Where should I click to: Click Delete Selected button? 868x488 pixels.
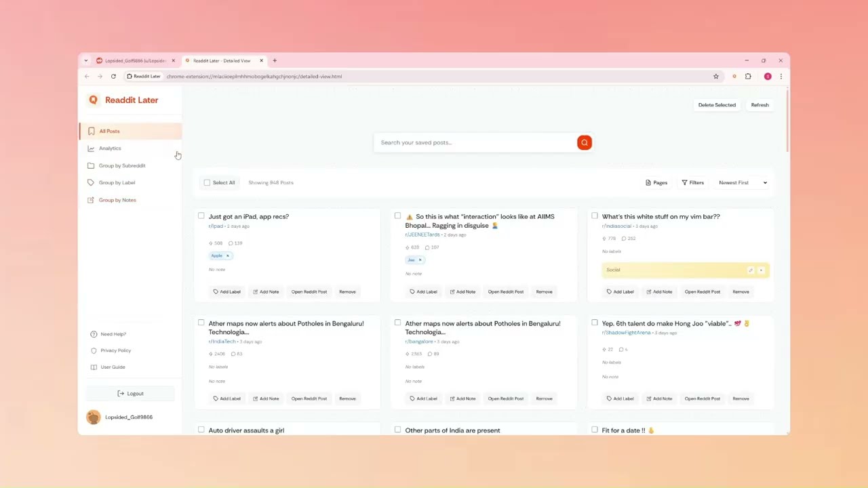click(x=717, y=105)
